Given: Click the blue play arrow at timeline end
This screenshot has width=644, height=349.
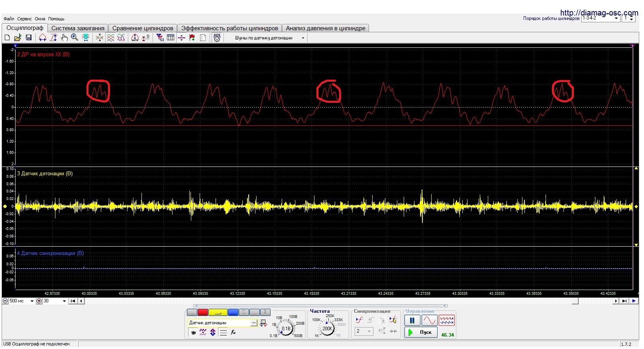Looking at the screenshot, I should (634, 301).
